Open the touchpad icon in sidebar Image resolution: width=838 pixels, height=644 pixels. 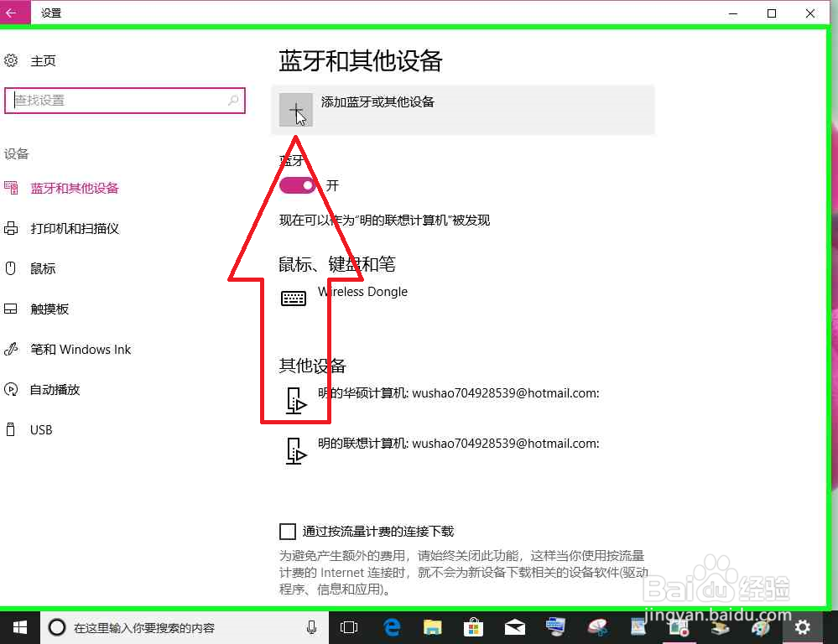(x=11, y=309)
